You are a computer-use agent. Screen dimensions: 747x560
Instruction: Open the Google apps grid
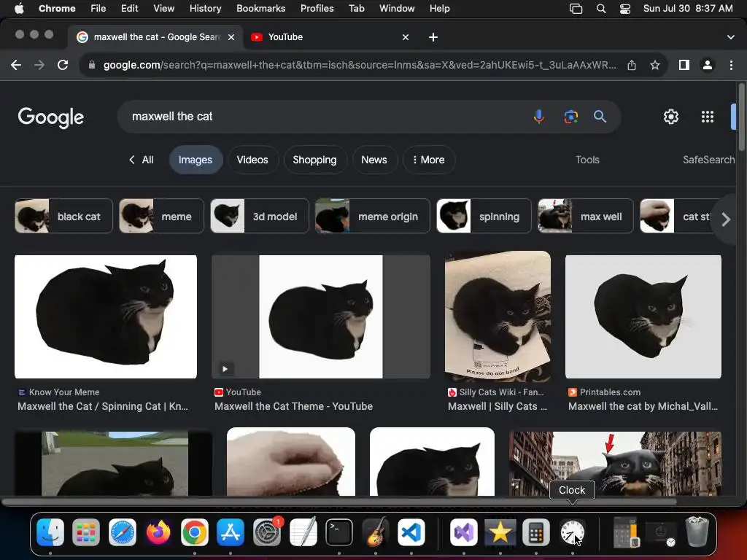click(708, 117)
